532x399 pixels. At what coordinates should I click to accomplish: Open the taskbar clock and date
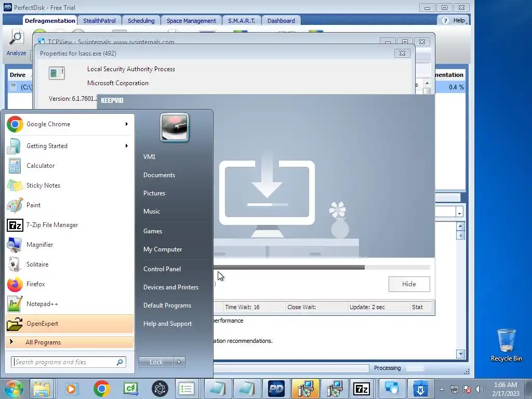click(506, 389)
